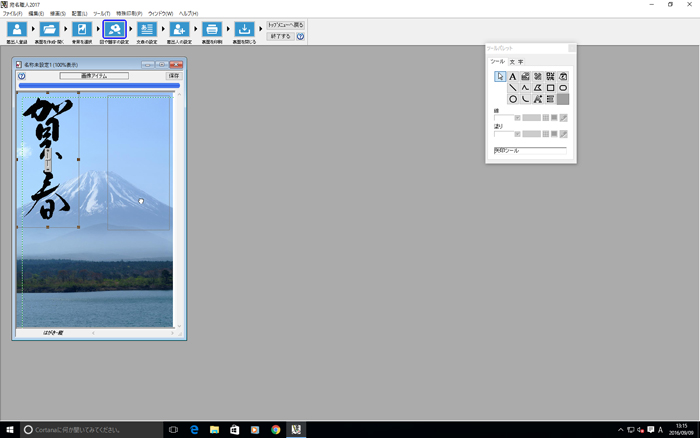The image size is (700, 438).
Task: Select the rectangle shape tool
Action: [x=551, y=88]
